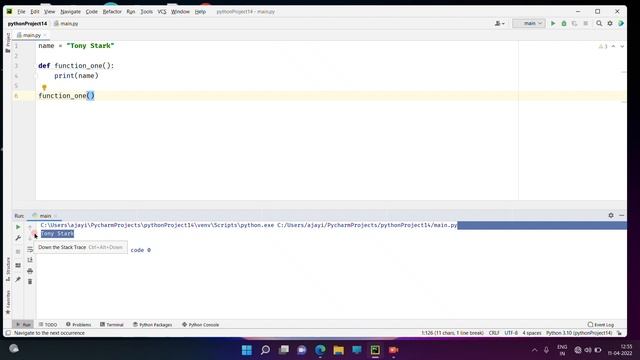Viewport: 640px width, 360px height.
Task: Select the main tab in Run panel
Action: (45, 216)
